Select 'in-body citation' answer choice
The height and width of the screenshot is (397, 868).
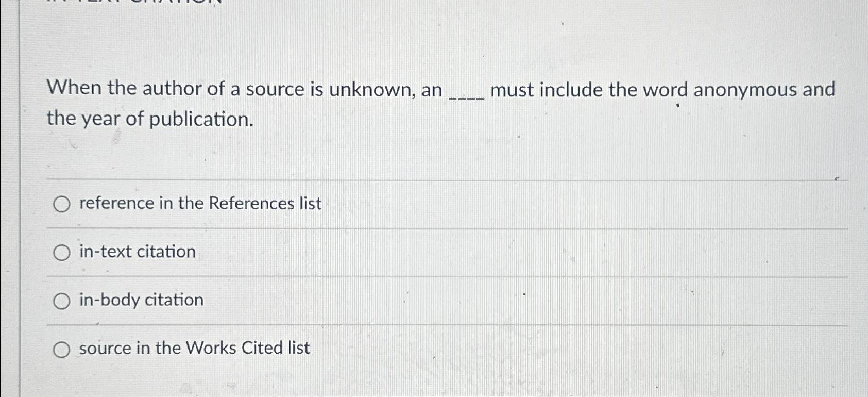click(63, 301)
